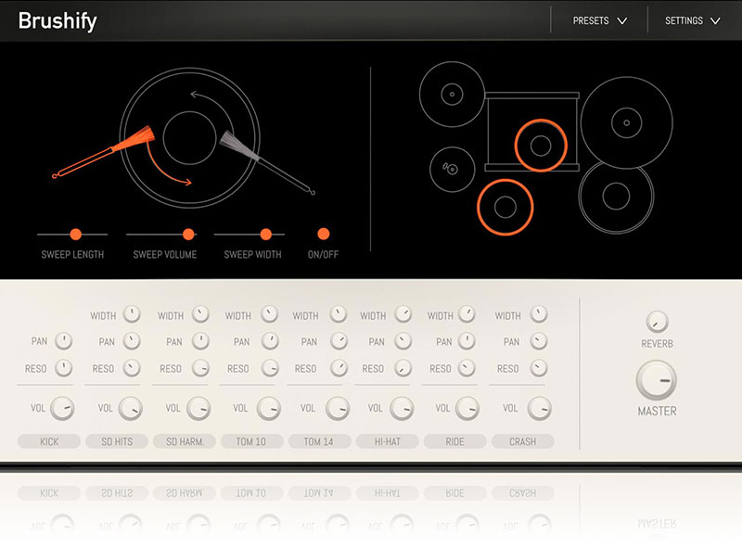The height and width of the screenshot is (560, 742).
Task: Toggle the sweep ON/OFF switch
Action: pyautogui.click(x=324, y=235)
